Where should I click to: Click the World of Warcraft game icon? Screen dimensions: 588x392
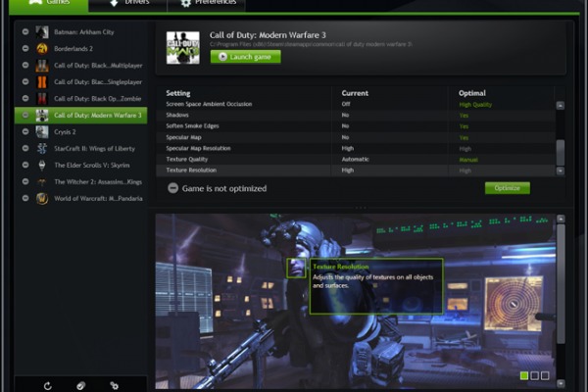(42, 198)
